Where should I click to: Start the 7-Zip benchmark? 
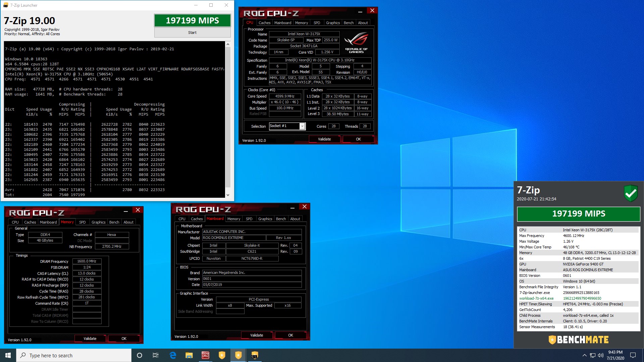pyautogui.click(x=192, y=33)
